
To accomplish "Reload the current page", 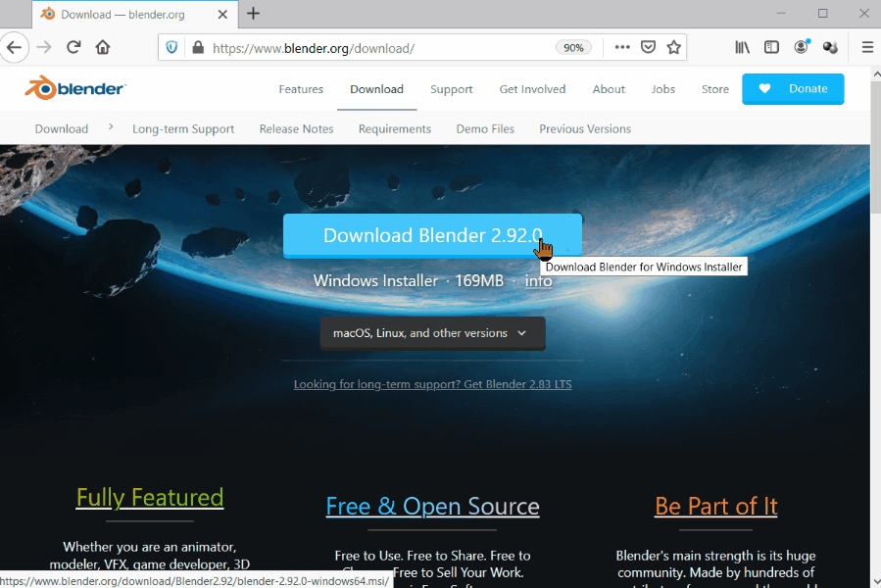I will coord(73,47).
